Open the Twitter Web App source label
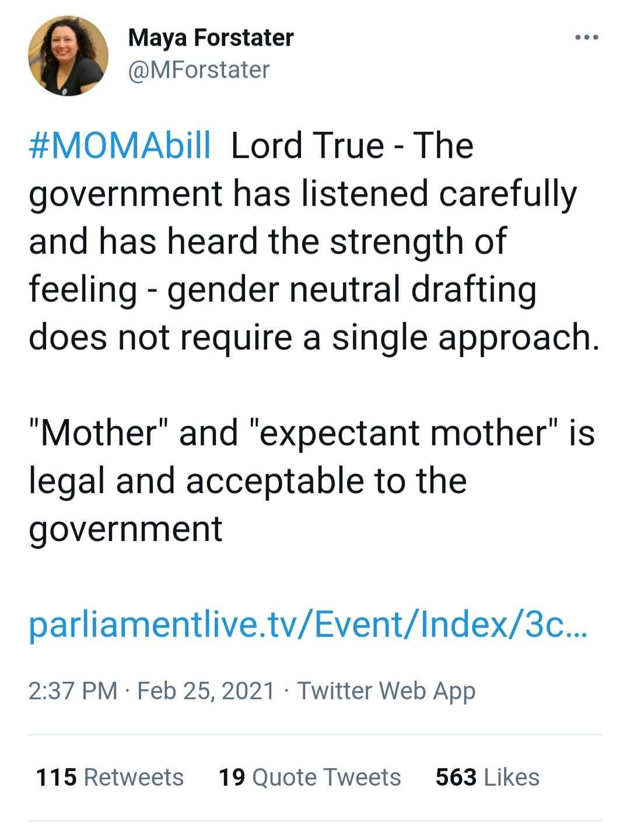The width and height of the screenshot is (630, 840). pos(386,692)
